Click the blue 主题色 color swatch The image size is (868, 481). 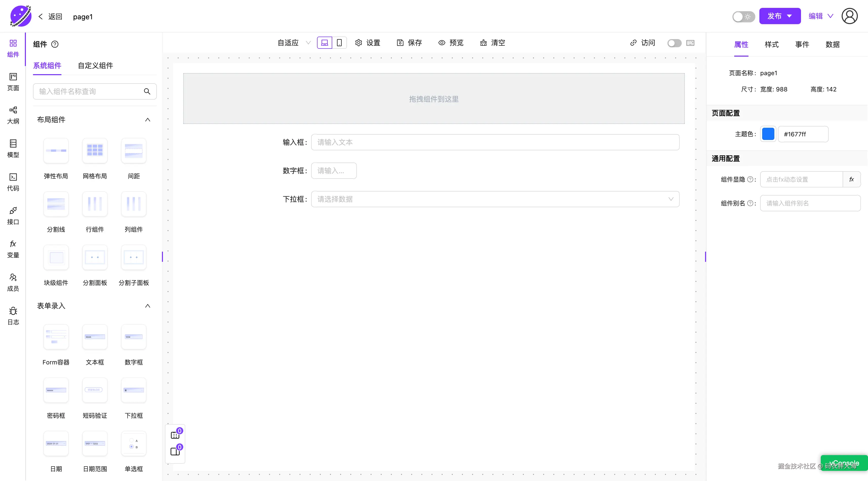click(768, 134)
